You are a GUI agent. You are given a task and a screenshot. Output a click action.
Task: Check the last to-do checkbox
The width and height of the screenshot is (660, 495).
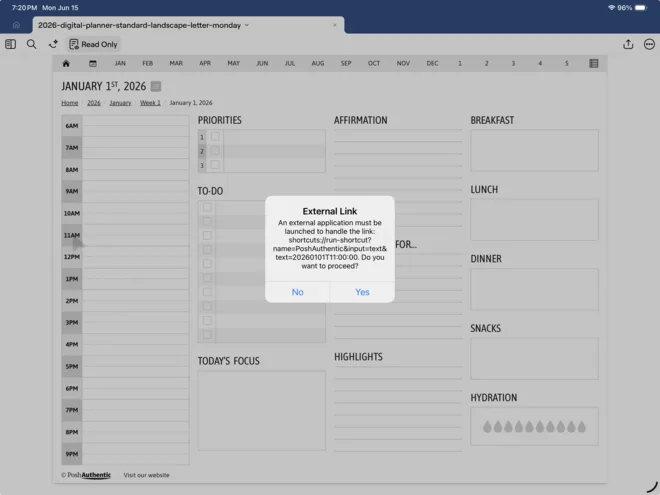coord(207,335)
